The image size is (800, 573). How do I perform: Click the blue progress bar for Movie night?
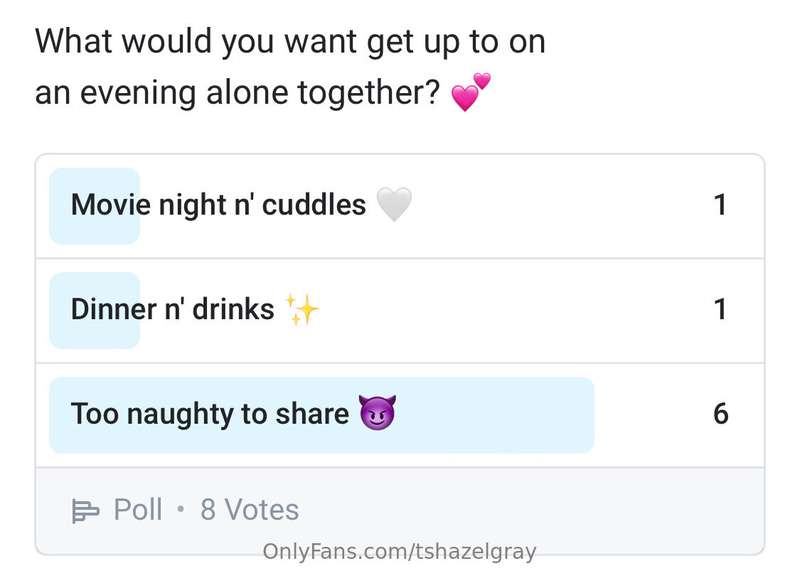click(94, 206)
